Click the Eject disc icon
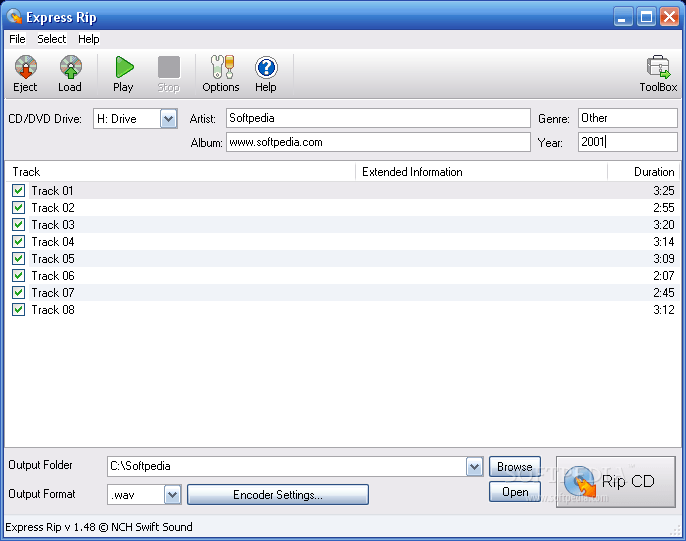This screenshot has height=541, width=686. [x=26, y=67]
